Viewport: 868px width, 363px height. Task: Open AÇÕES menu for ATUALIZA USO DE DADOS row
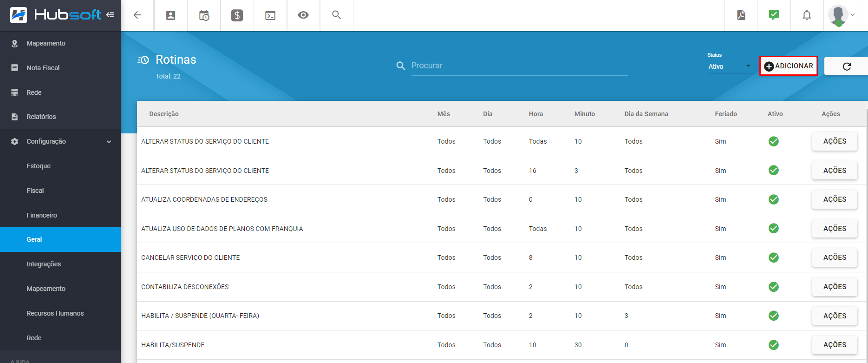[835, 229]
